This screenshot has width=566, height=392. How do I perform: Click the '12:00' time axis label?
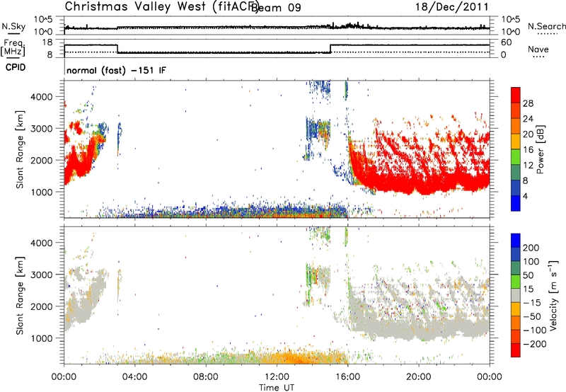pyautogui.click(x=277, y=377)
